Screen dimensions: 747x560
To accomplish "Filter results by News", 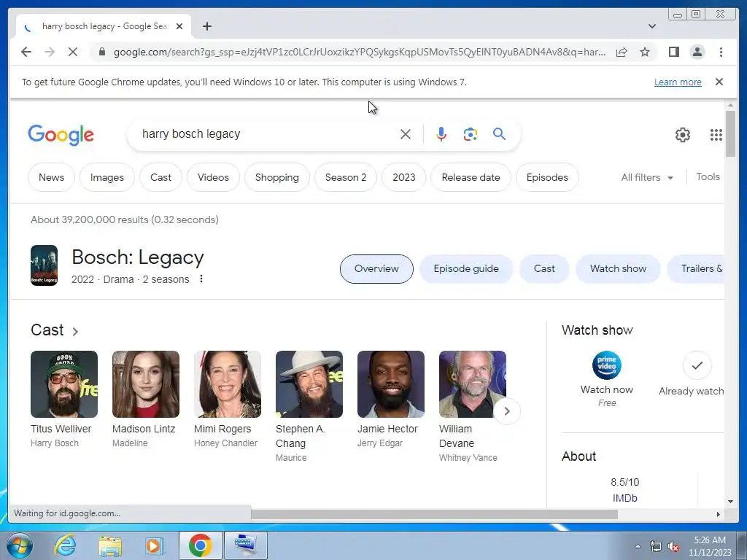I will point(52,177).
